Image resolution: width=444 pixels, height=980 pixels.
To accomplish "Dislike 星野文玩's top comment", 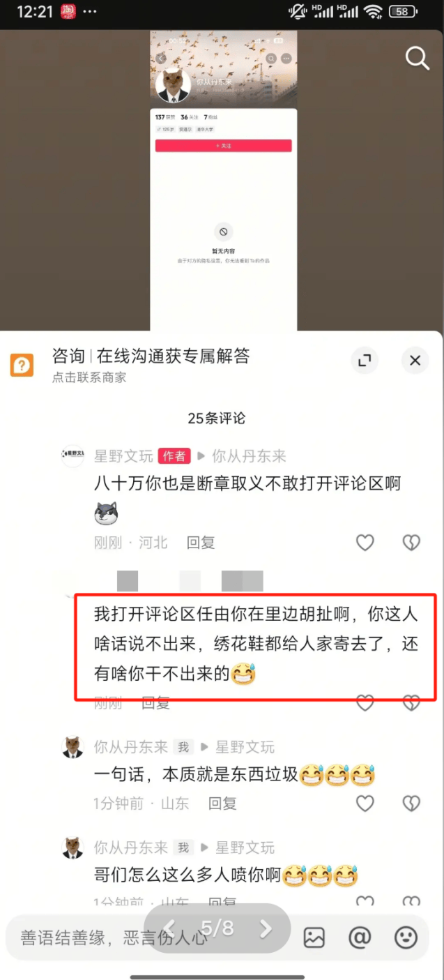I will (411, 543).
